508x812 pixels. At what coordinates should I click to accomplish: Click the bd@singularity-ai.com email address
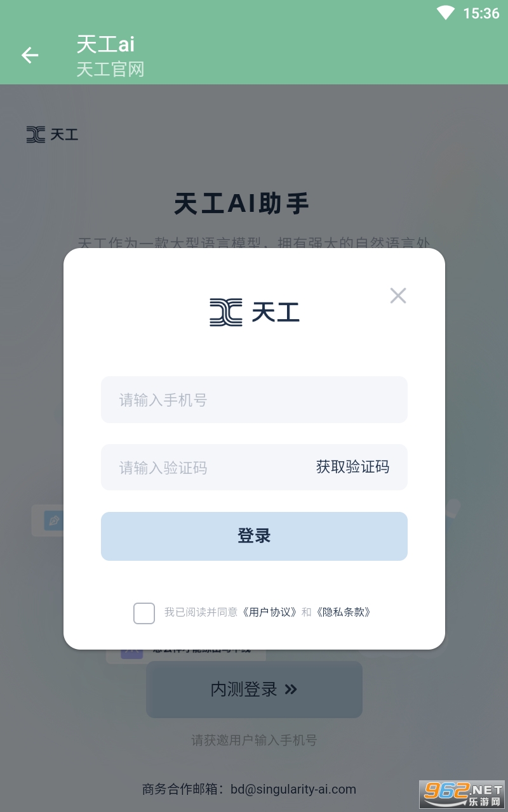click(293, 789)
